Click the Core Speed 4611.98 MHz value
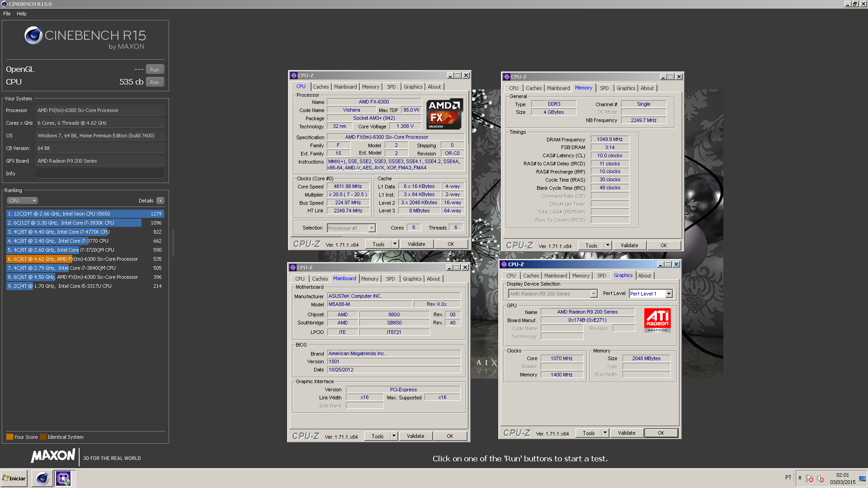The image size is (868, 488). tap(348, 186)
